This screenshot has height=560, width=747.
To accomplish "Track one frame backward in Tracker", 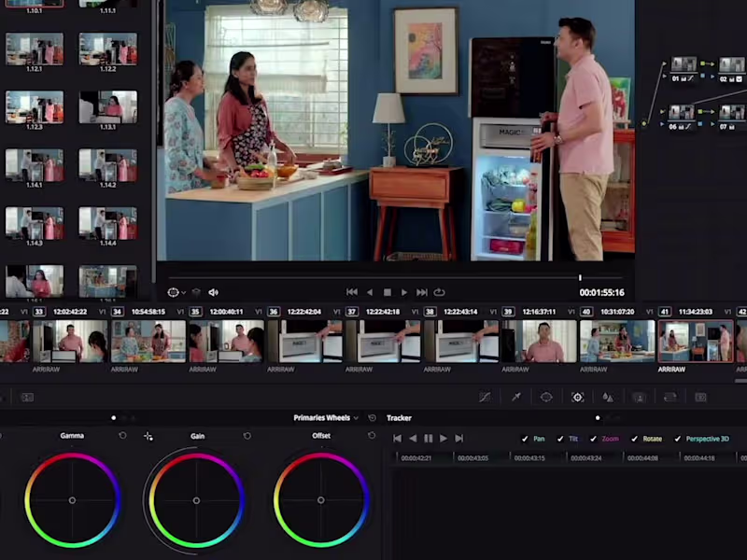I will point(413,438).
